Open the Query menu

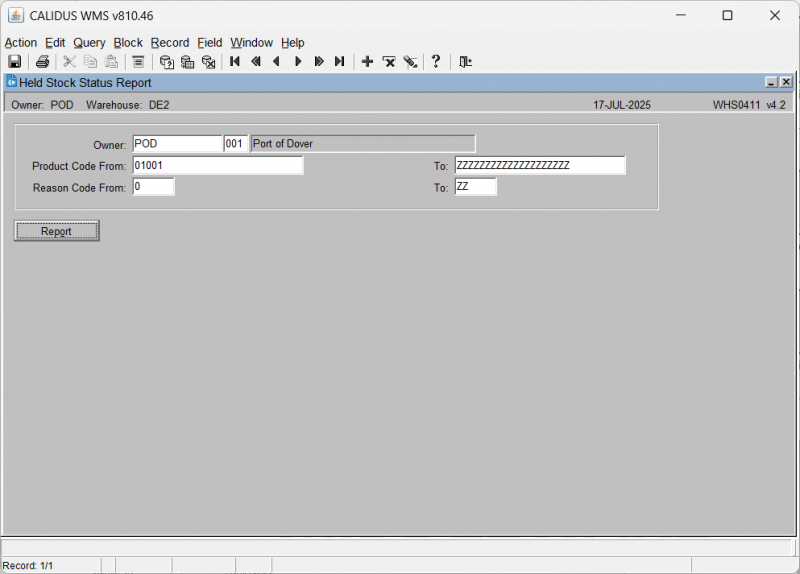(x=89, y=43)
